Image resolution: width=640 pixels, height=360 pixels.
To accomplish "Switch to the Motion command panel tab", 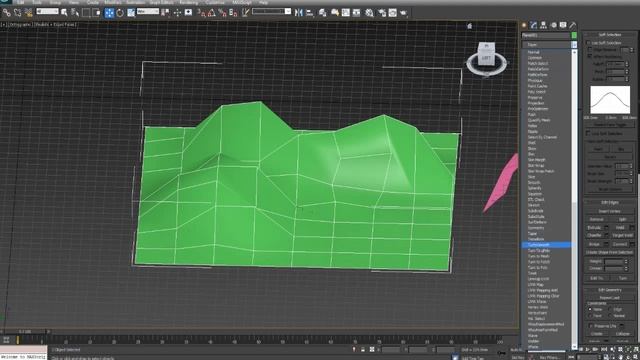I will tap(553, 25).
